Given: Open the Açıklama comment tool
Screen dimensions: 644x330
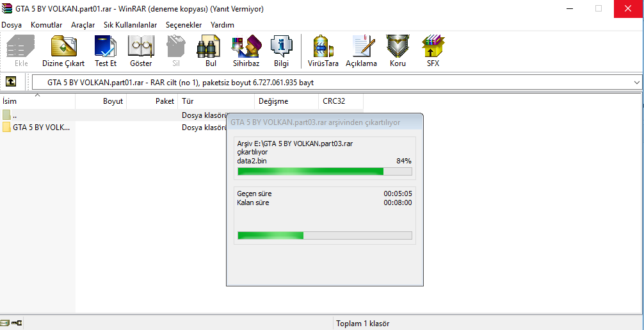Looking at the screenshot, I should [x=362, y=51].
